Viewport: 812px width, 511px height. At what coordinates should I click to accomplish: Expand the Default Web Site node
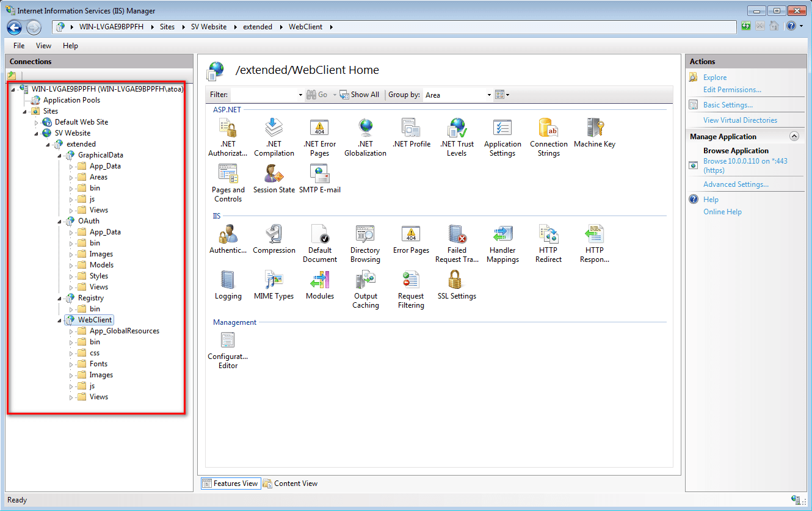(x=37, y=122)
